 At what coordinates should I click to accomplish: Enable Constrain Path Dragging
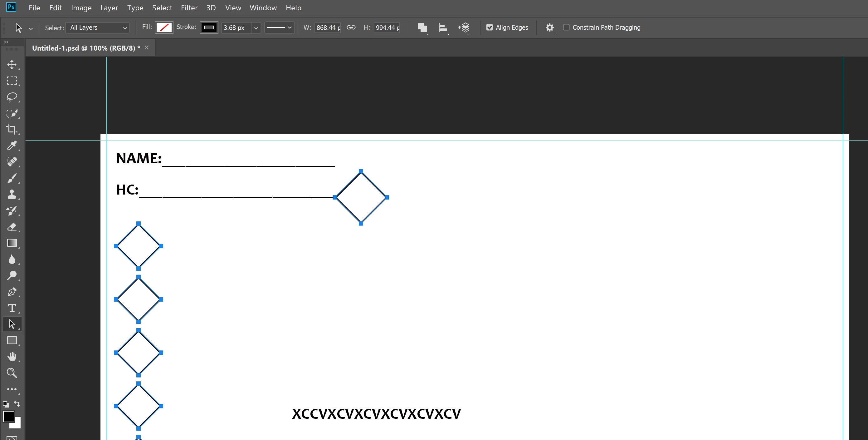point(566,27)
